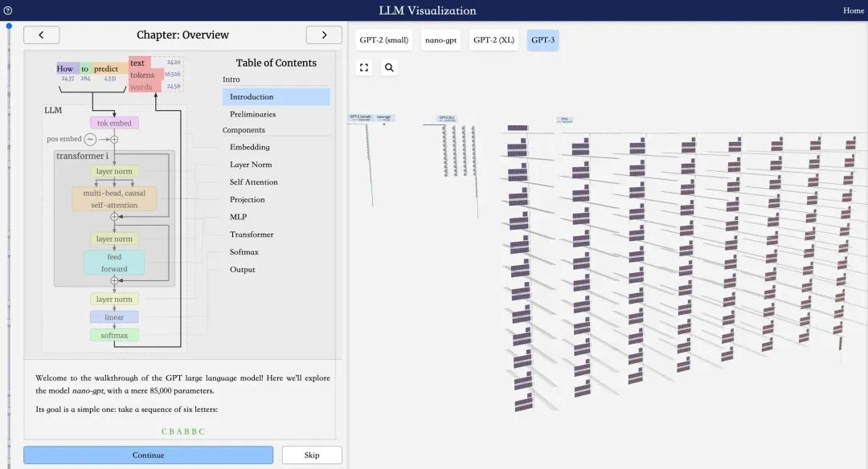The height and width of the screenshot is (469, 868).
Task: Go to next chapter with right arrow
Action: [x=324, y=35]
